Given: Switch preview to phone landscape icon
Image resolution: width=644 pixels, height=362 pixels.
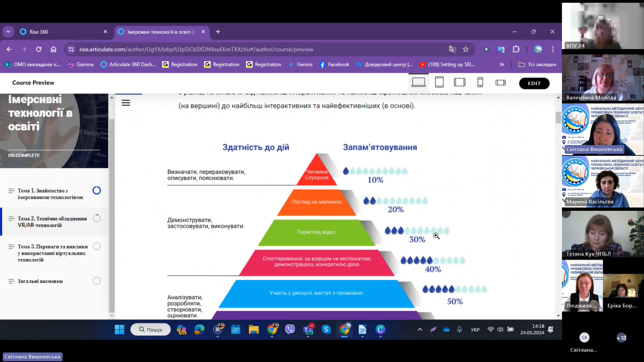Looking at the screenshot, I should coord(501,83).
